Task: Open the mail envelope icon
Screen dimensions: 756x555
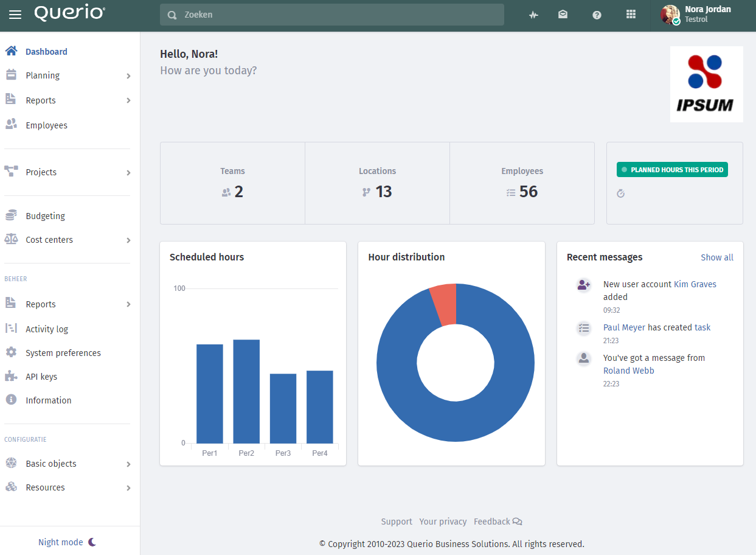Action: 563,15
